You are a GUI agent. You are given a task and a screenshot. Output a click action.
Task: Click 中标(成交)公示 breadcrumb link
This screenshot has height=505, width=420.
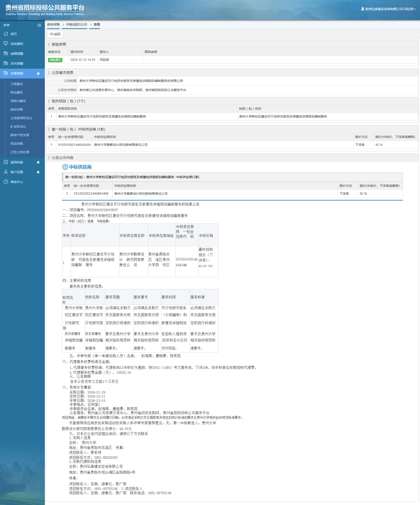tap(77, 25)
